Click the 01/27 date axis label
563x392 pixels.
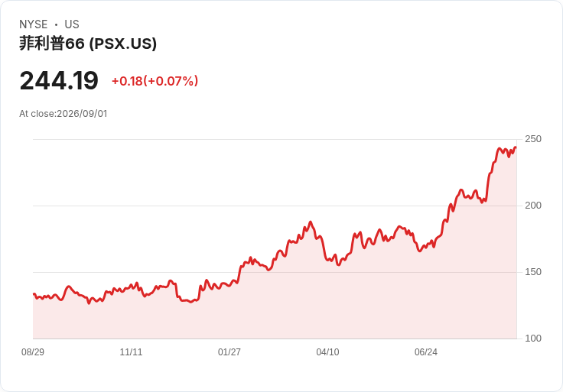coord(229,352)
